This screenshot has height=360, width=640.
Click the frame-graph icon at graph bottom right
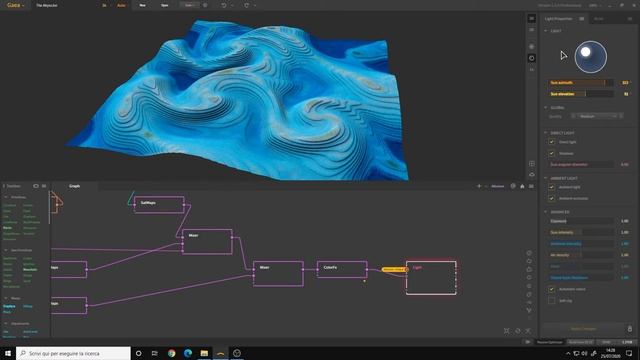[507, 331]
